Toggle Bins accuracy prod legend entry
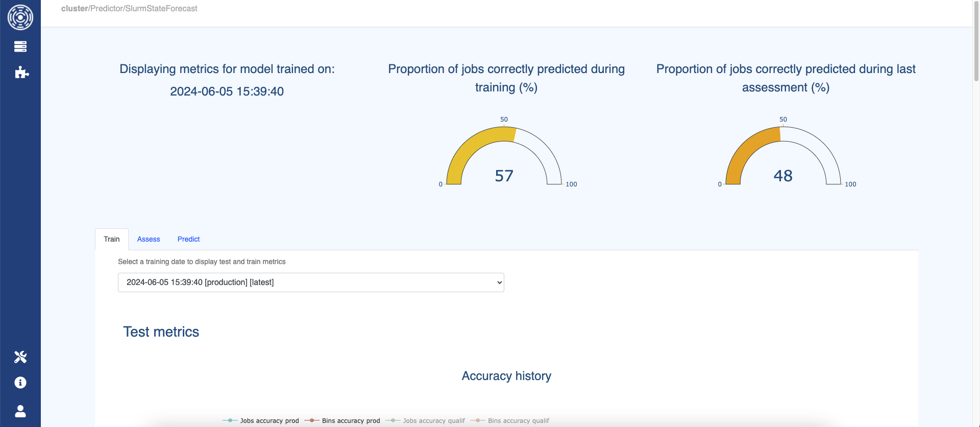980x427 pixels. coord(342,421)
